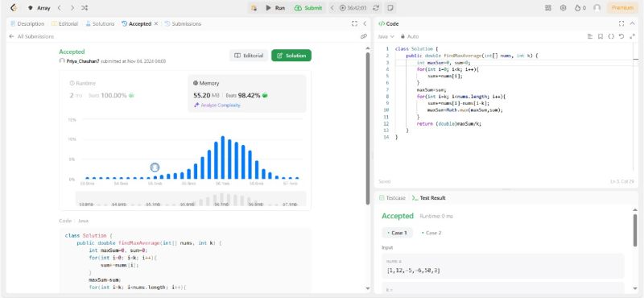Collapse the timer with left chevron

(332, 8)
